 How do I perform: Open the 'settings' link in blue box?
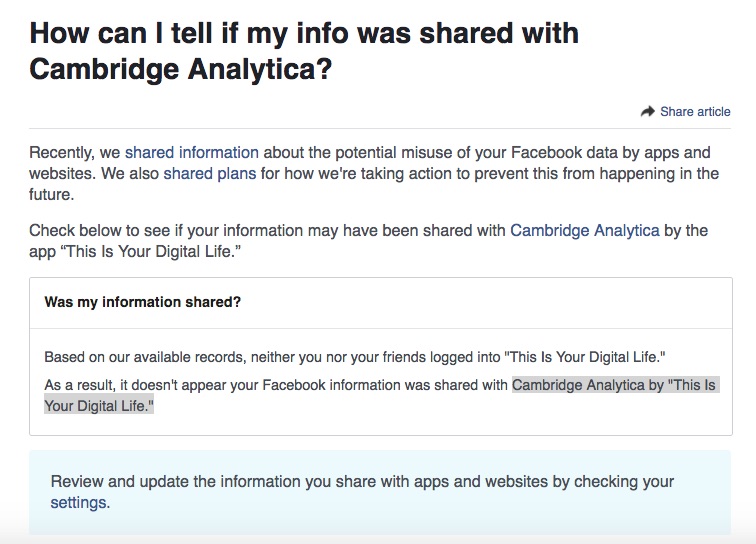(x=78, y=502)
